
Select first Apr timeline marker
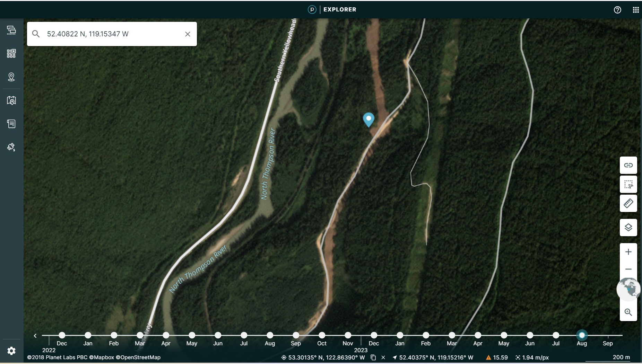[166, 335]
